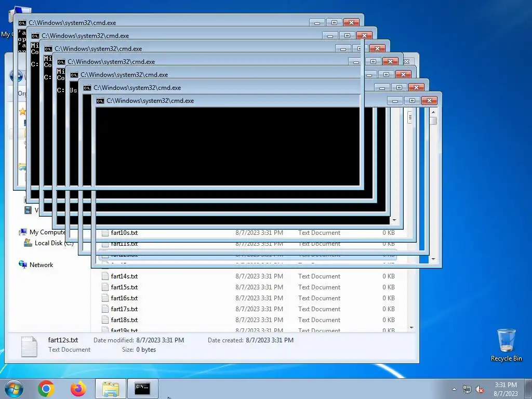
Task: Click the file icon beside fart18s.txt
Action: tap(105, 320)
